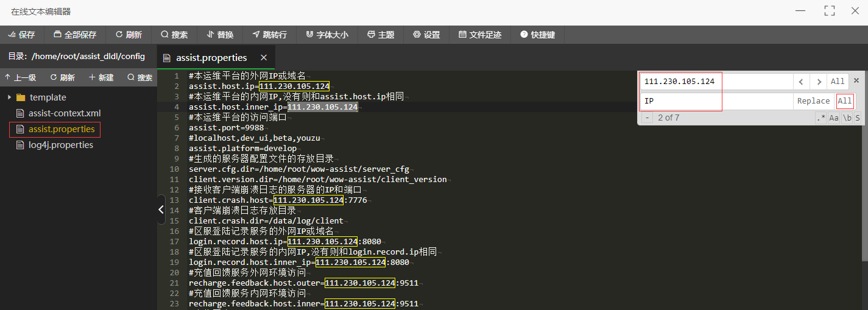Screen dimensions: 868x310
Task: Collapse the sidebar with the arrow handle
Action: 161,210
